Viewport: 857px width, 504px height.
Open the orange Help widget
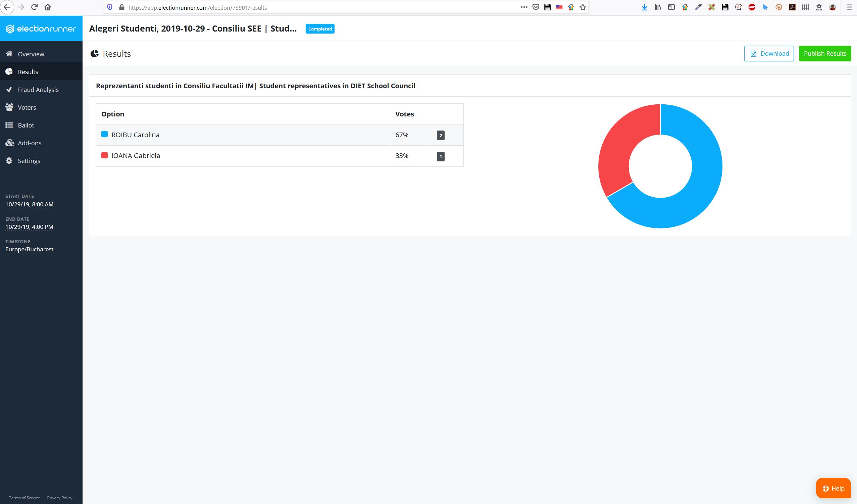click(x=833, y=488)
